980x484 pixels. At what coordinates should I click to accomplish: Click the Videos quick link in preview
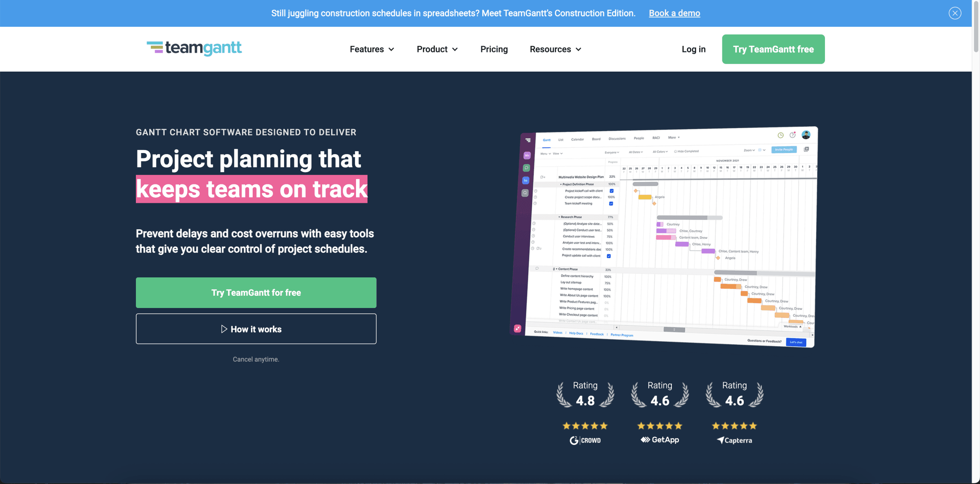pos(557,332)
